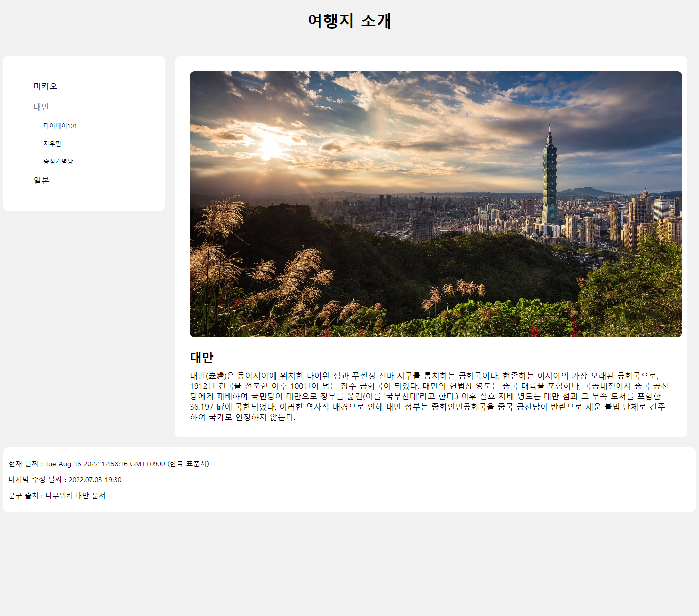Open the 중정기념당 submenu link
The width and height of the screenshot is (699, 616).
point(58,161)
